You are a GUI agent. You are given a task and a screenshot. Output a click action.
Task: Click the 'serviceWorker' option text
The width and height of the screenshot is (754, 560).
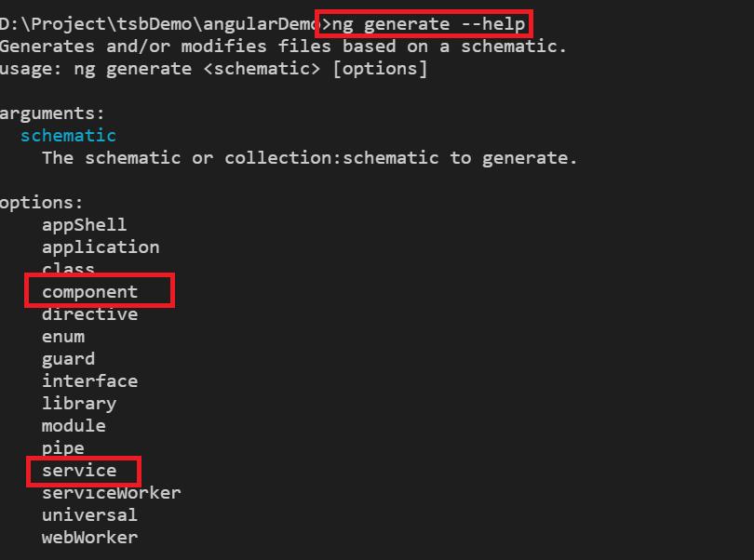pos(111,493)
